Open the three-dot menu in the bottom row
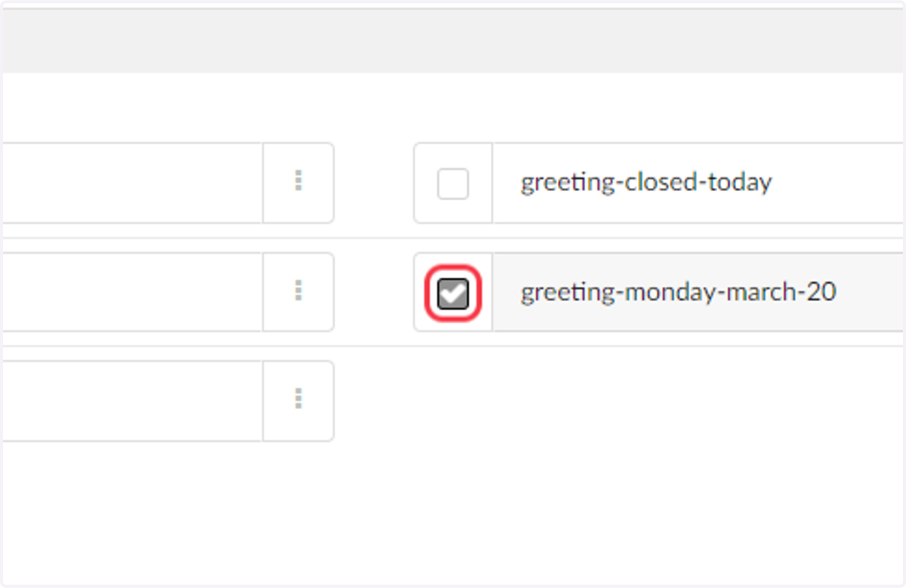 click(x=298, y=401)
